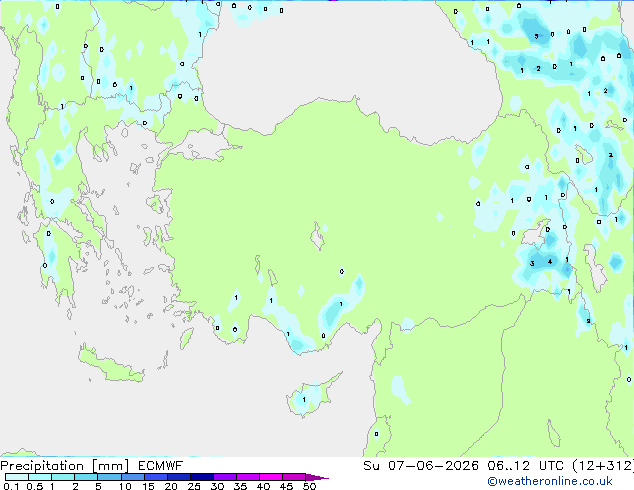Click the 15–20 mm legend swatch

(x=156, y=477)
